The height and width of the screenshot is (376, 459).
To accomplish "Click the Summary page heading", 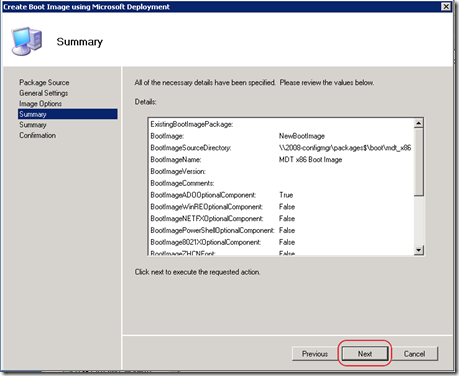I will pos(80,42).
